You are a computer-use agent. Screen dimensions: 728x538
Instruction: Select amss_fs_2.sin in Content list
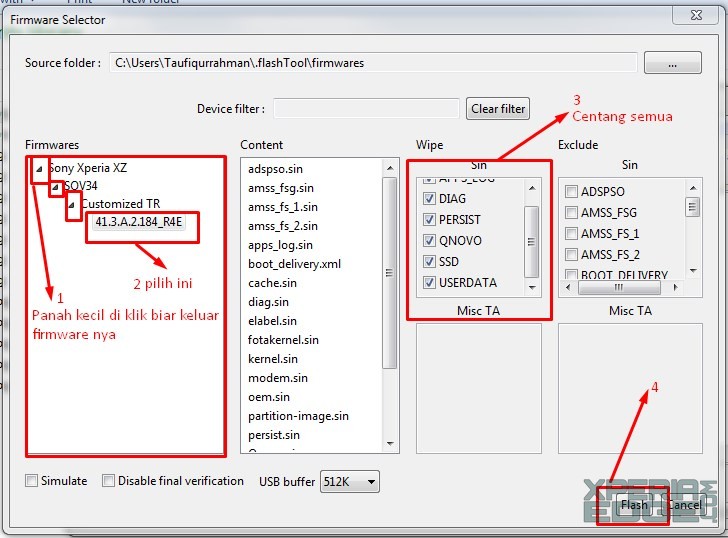[x=283, y=226]
